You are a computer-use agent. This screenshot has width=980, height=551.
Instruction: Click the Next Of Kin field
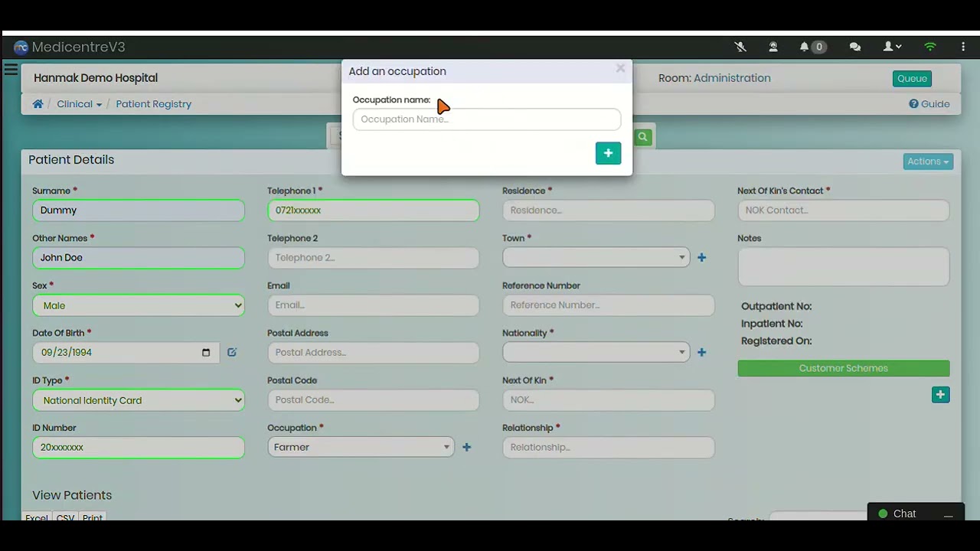(x=609, y=400)
